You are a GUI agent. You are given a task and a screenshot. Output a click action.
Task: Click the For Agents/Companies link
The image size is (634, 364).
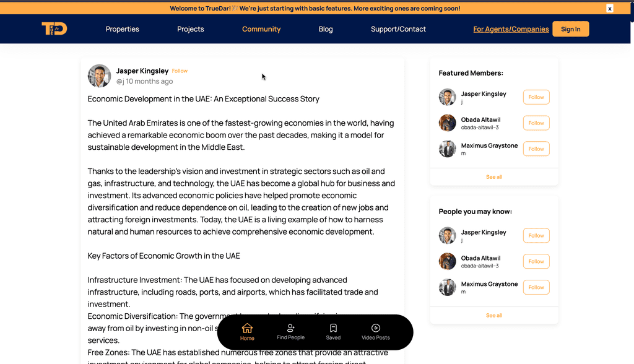click(x=511, y=29)
